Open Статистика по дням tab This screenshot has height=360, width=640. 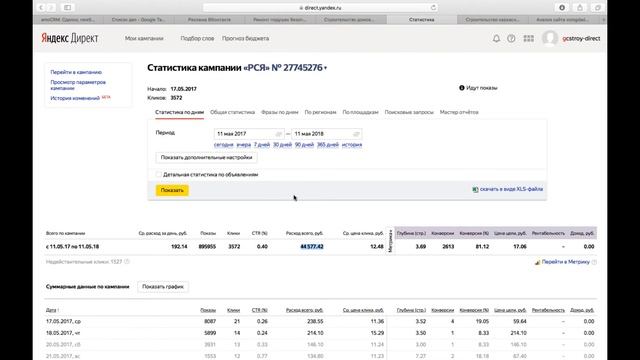(x=179, y=112)
